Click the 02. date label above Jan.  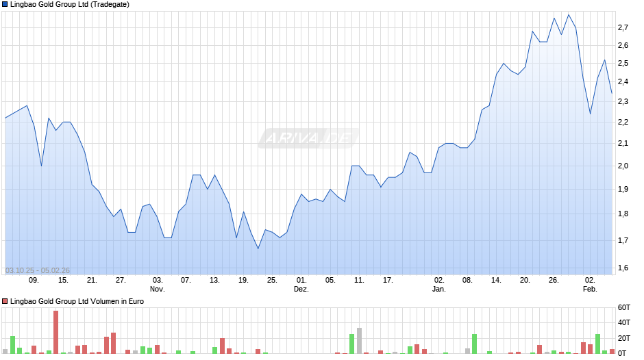(x=439, y=281)
